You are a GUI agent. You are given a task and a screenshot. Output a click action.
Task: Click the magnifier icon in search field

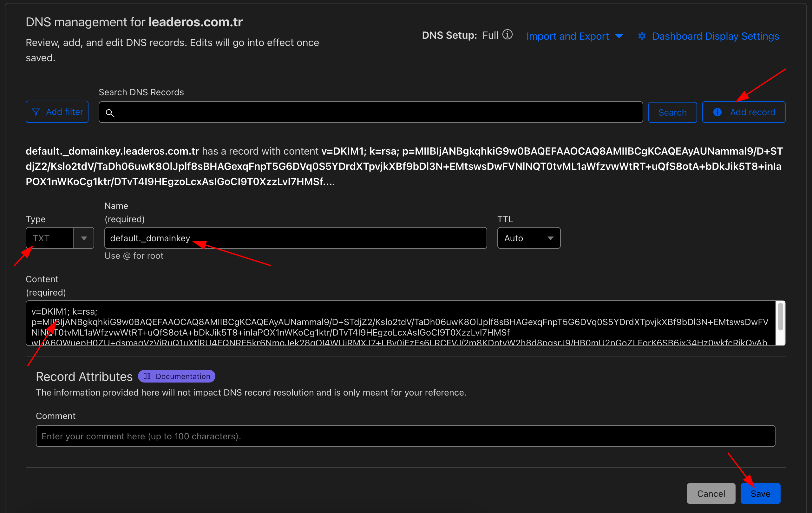click(110, 113)
